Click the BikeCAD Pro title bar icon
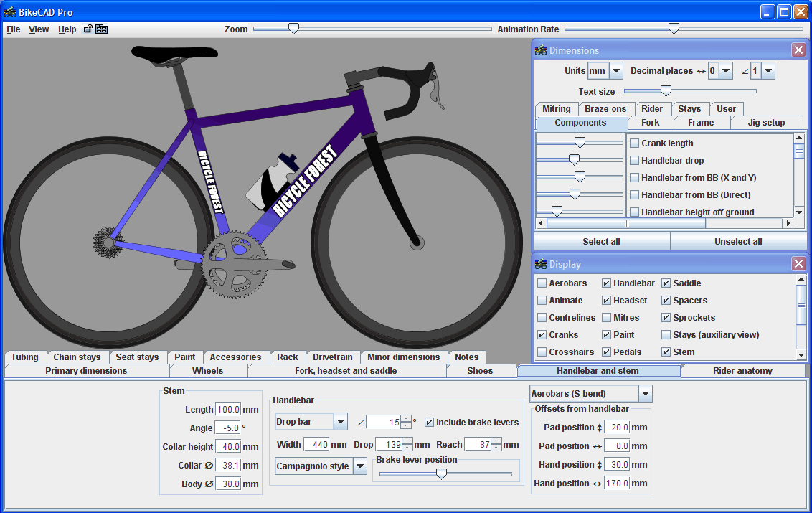812x513 pixels. pyautogui.click(x=10, y=11)
